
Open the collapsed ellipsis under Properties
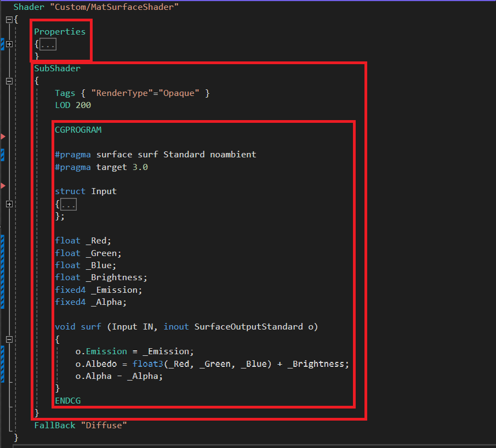pos(48,44)
